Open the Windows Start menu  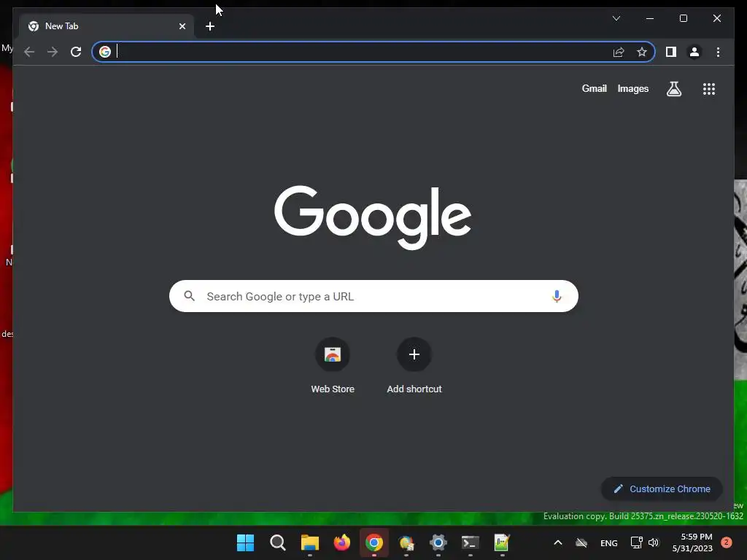[245, 542]
